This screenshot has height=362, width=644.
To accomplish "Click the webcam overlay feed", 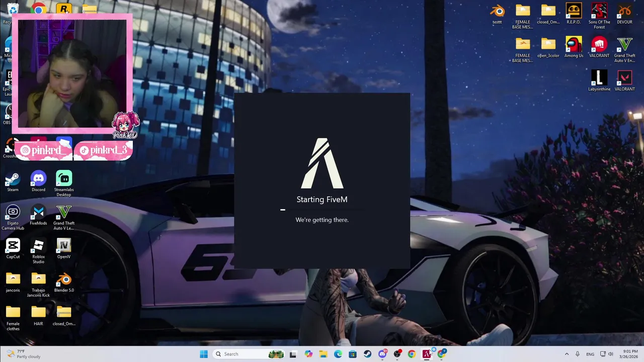I will coord(72,74).
